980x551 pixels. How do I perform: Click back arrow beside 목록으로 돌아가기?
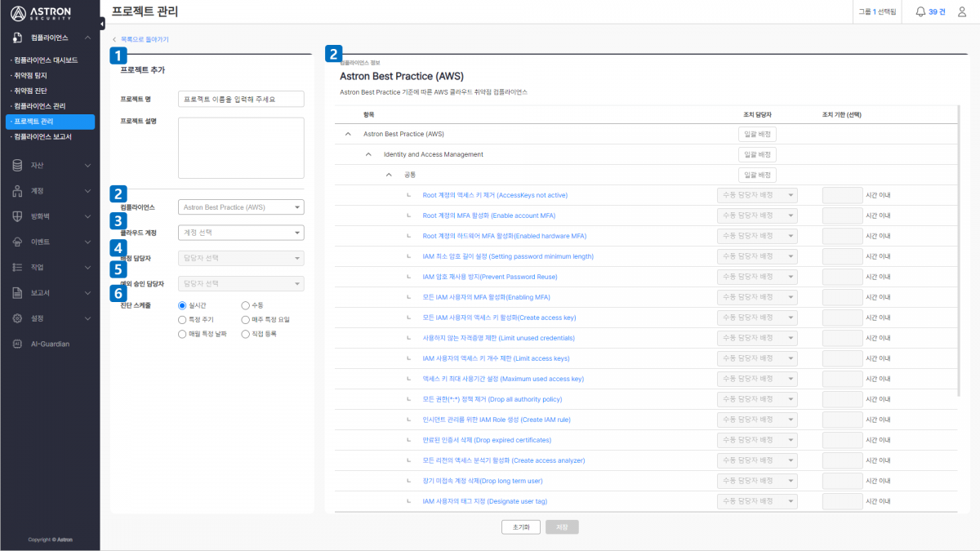pos(114,39)
